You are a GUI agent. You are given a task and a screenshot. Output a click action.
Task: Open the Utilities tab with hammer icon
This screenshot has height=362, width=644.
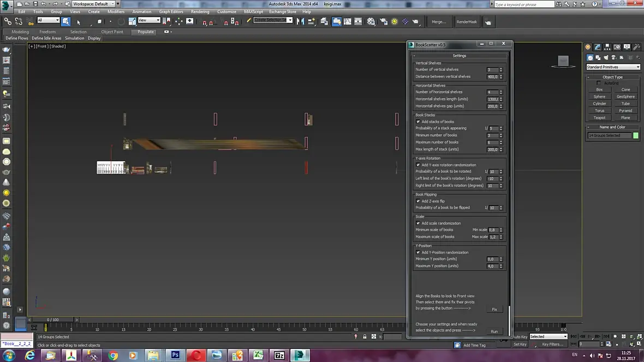coord(636,47)
